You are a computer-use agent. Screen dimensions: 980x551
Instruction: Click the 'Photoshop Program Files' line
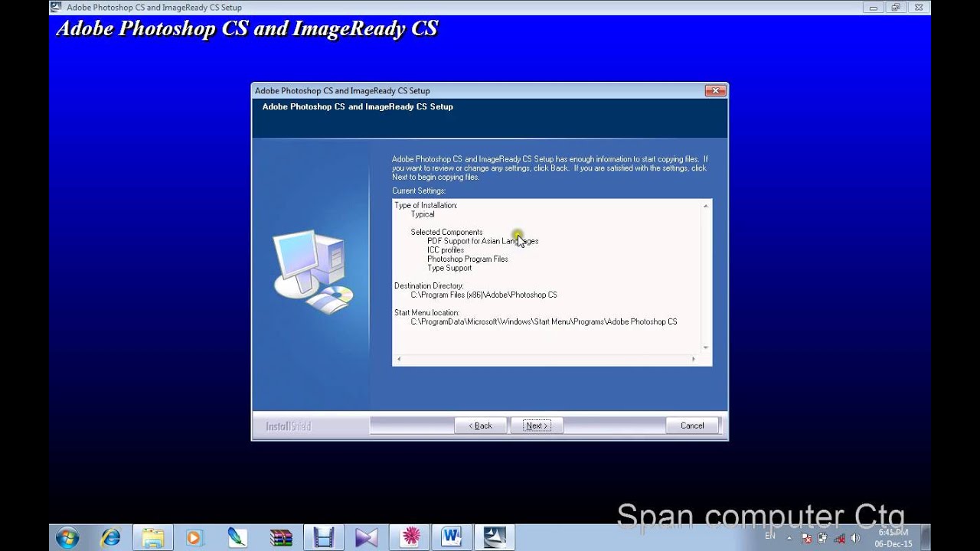pos(468,259)
